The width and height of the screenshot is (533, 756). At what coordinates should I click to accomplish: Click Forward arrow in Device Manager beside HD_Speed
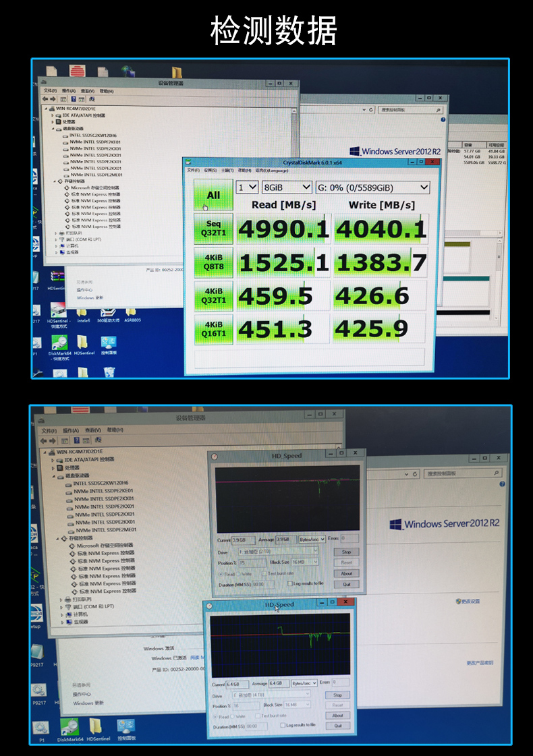click(51, 440)
